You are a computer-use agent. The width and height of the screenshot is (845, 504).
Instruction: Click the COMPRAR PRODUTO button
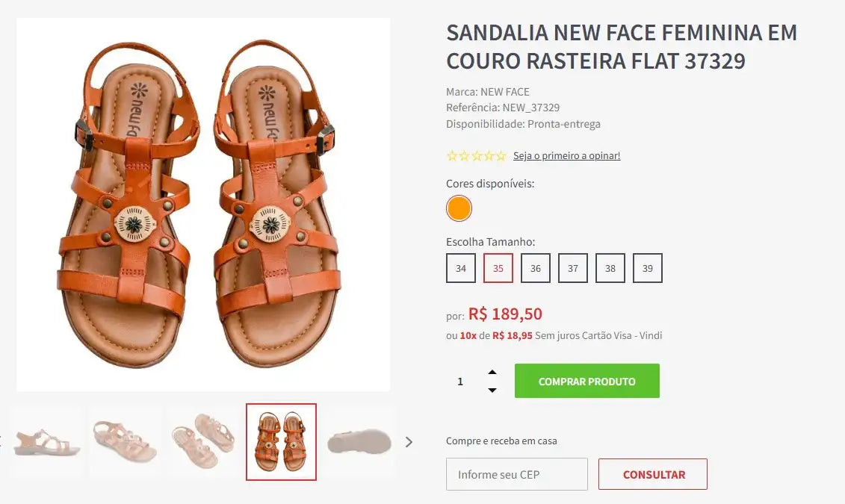coord(586,381)
